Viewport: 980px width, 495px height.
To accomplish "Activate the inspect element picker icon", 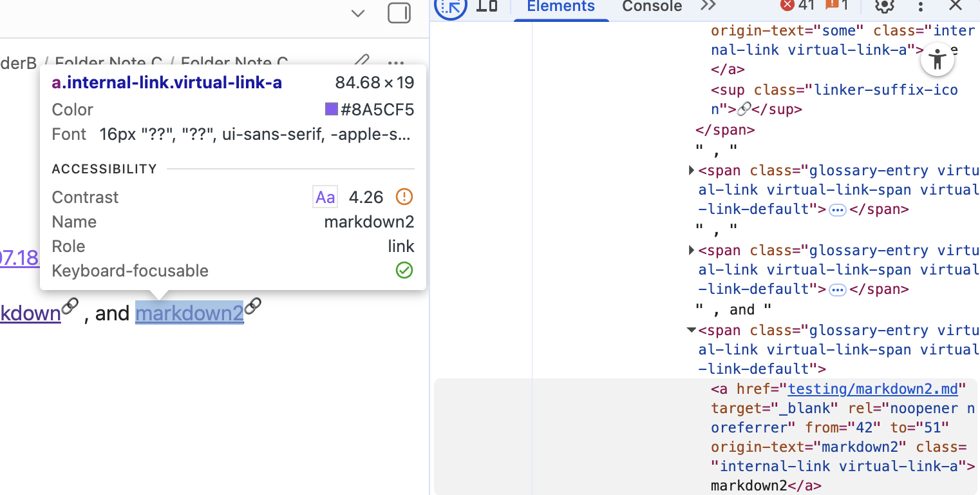I will pyautogui.click(x=451, y=6).
